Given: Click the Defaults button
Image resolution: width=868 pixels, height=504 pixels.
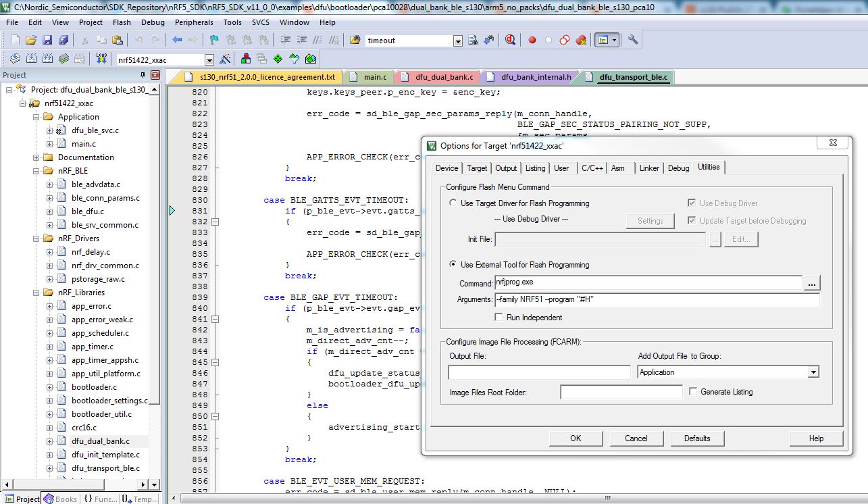Looking at the screenshot, I should (x=696, y=438).
